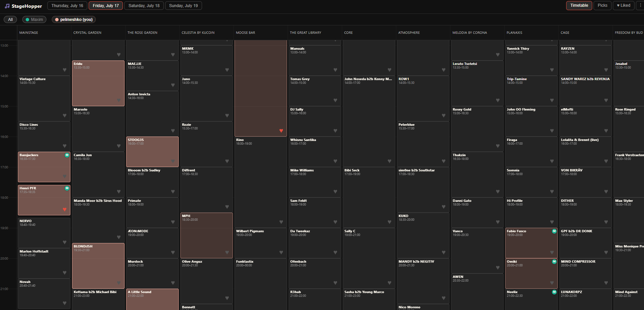Heart the Marlon Hoffstadt set
644x310 pixels.
point(65,273)
